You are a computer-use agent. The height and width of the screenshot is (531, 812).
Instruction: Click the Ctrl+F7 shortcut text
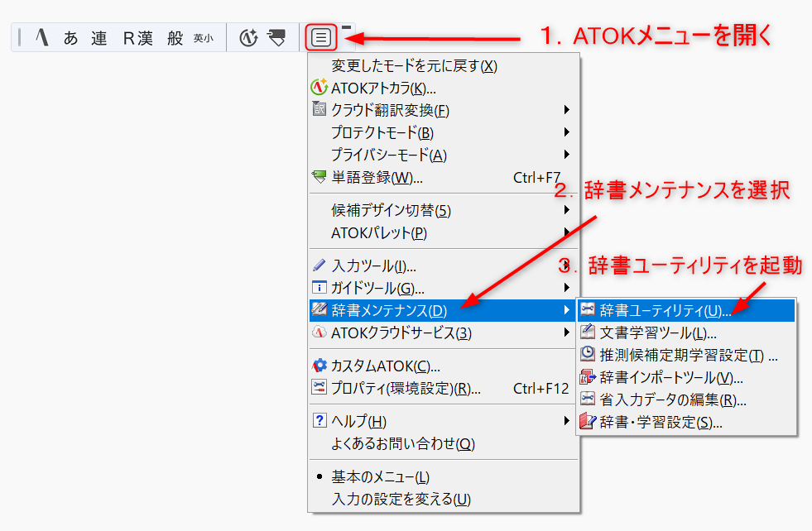[x=537, y=178]
